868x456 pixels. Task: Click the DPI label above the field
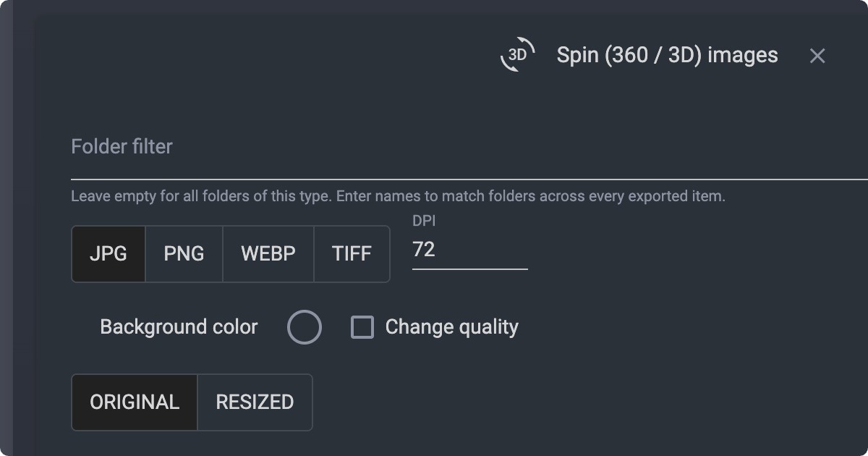pyautogui.click(x=424, y=220)
